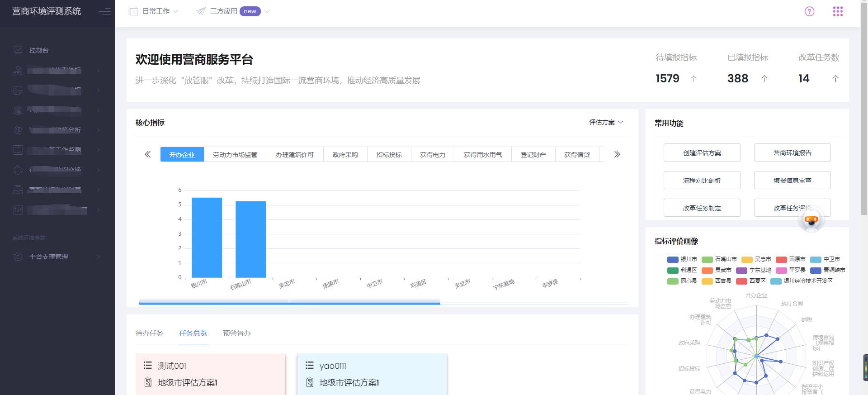This screenshot has width=868, height=395.
Task: Click the 控制台 dashboard icon
Action: pyautogui.click(x=18, y=50)
